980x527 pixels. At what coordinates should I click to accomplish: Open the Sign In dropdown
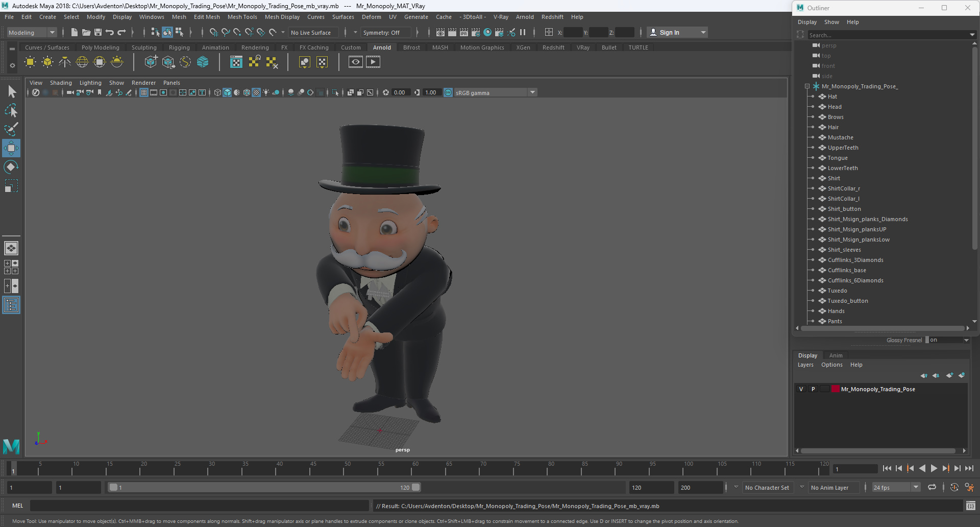[677, 32]
